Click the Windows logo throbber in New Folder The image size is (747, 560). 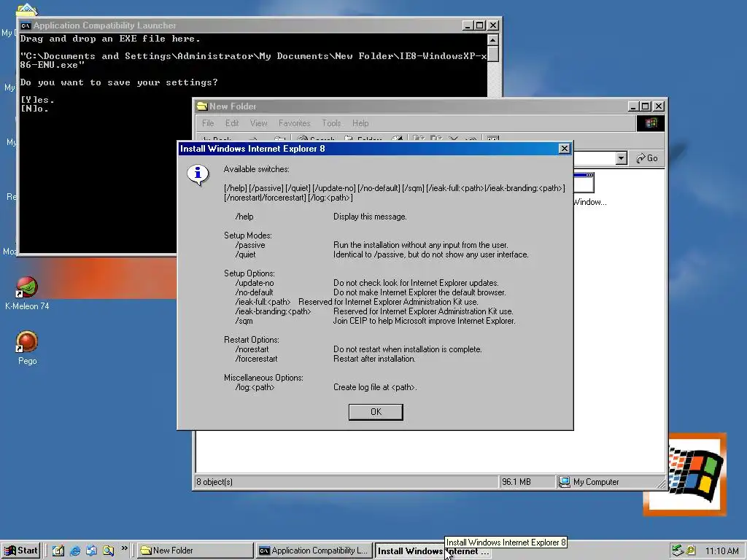[650, 123]
